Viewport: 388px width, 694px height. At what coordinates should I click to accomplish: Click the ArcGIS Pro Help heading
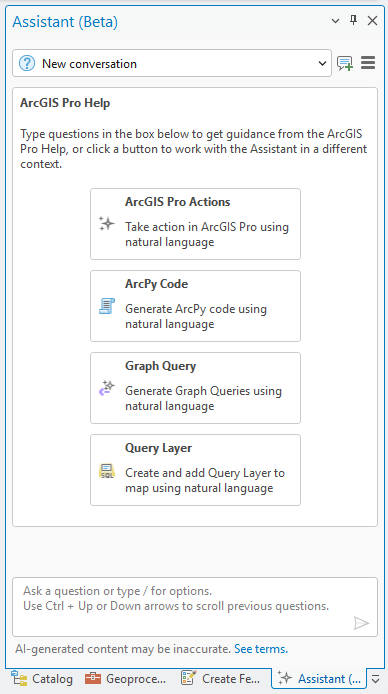65,103
